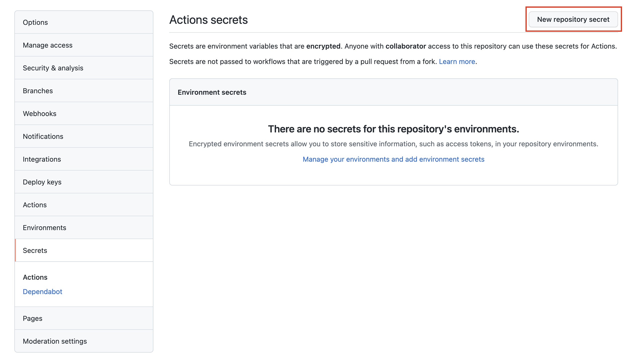Go to Deploy keys page

click(x=42, y=182)
